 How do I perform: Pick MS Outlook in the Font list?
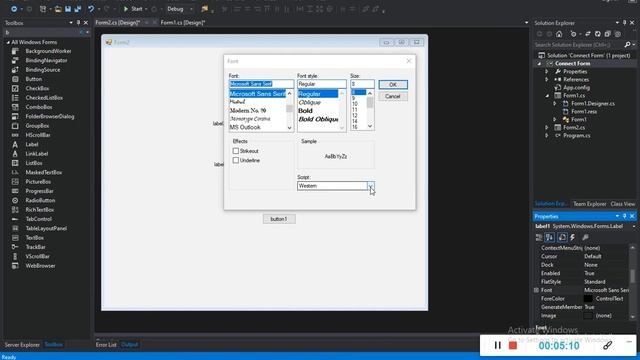pos(245,127)
